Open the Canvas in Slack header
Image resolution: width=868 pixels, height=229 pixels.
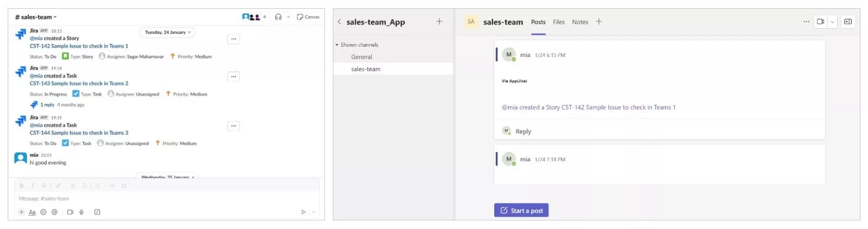click(x=308, y=17)
